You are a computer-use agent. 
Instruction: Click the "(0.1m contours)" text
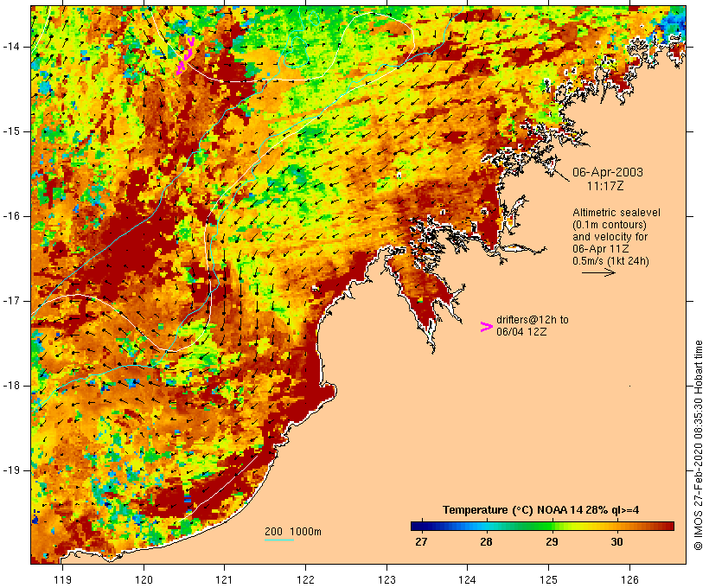(x=609, y=225)
